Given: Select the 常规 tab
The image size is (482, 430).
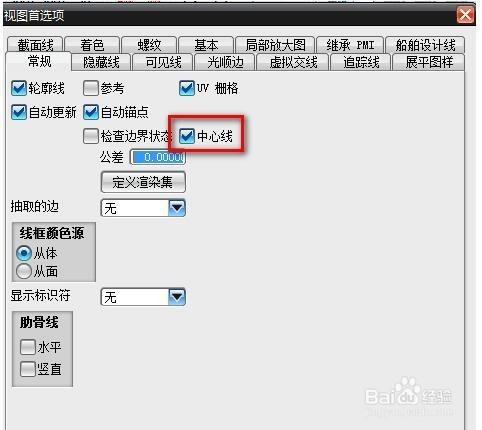Looking at the screenshot, I should [x=39, y=61].
